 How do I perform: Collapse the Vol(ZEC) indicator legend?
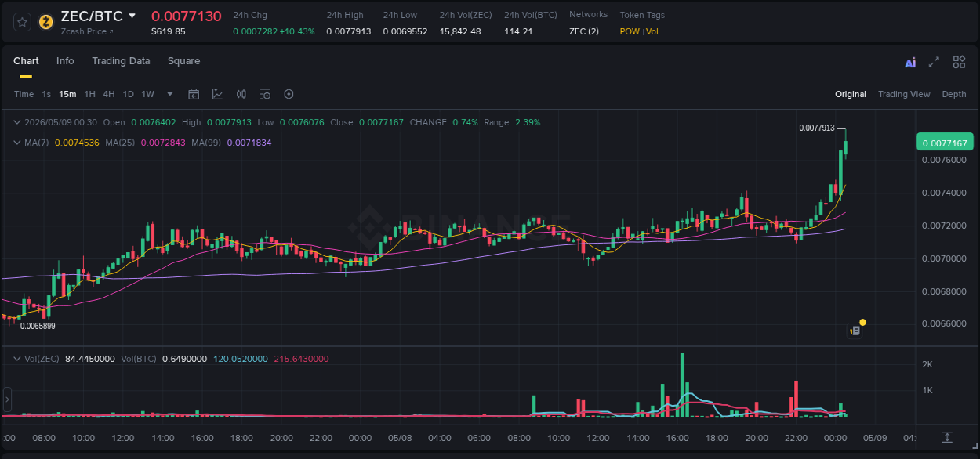[17, 359]
